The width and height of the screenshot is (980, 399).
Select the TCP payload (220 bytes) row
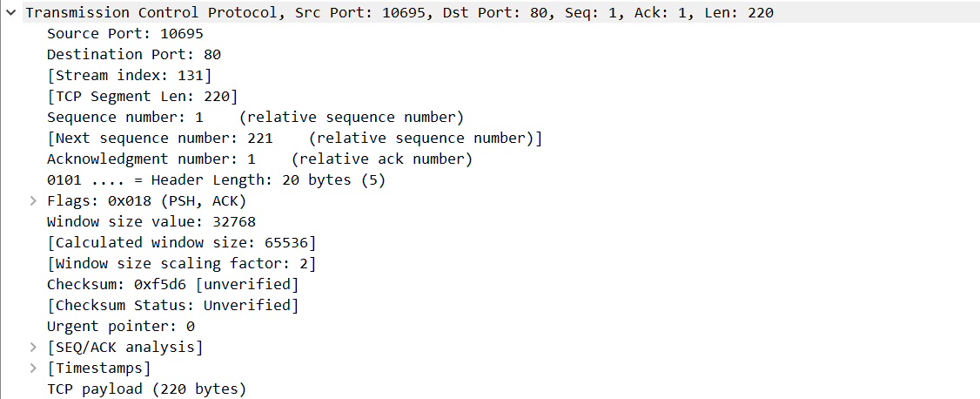(146, 389)
